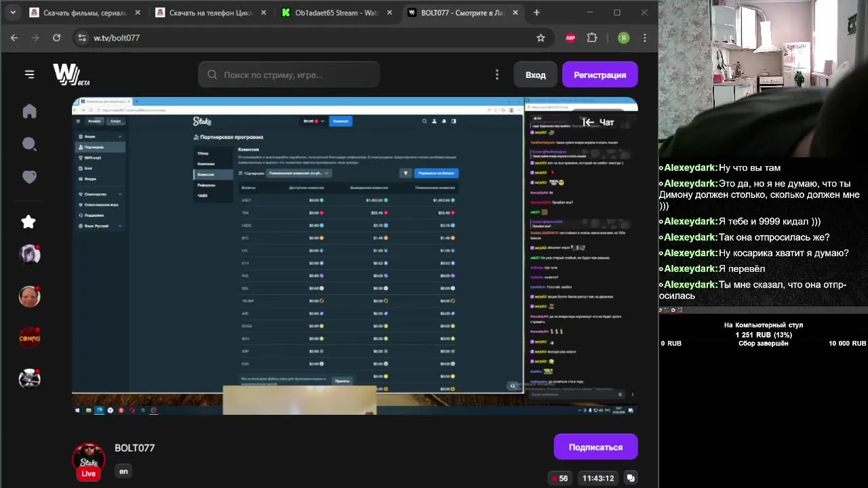868x488 pixels.
Task: Open the BOLT077 channel name link
Action: tap(134, 448)
